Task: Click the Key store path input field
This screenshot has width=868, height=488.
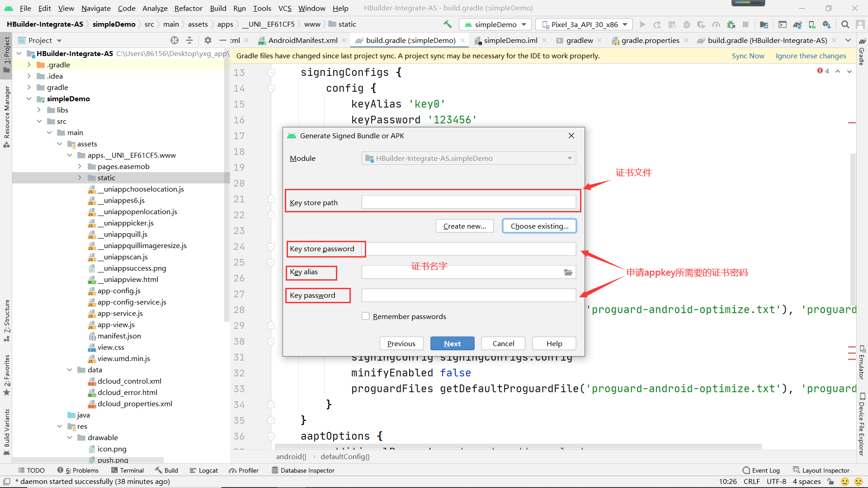Action: pyautogui.click(x=468, y=202)
